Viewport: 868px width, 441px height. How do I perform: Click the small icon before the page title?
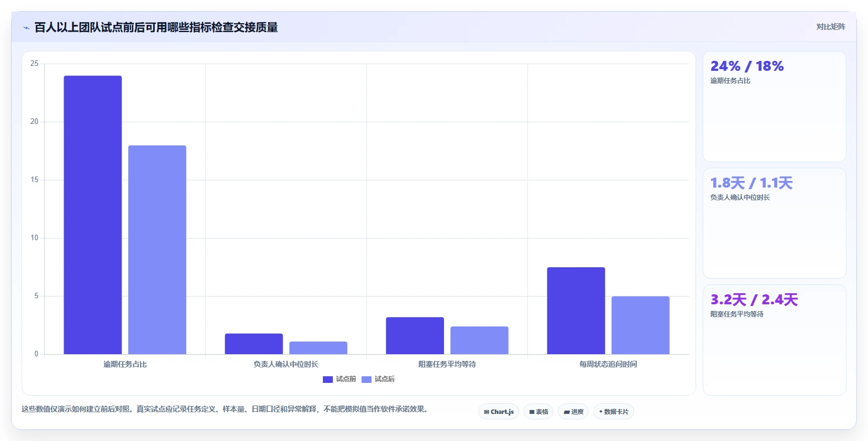point(26,28)
